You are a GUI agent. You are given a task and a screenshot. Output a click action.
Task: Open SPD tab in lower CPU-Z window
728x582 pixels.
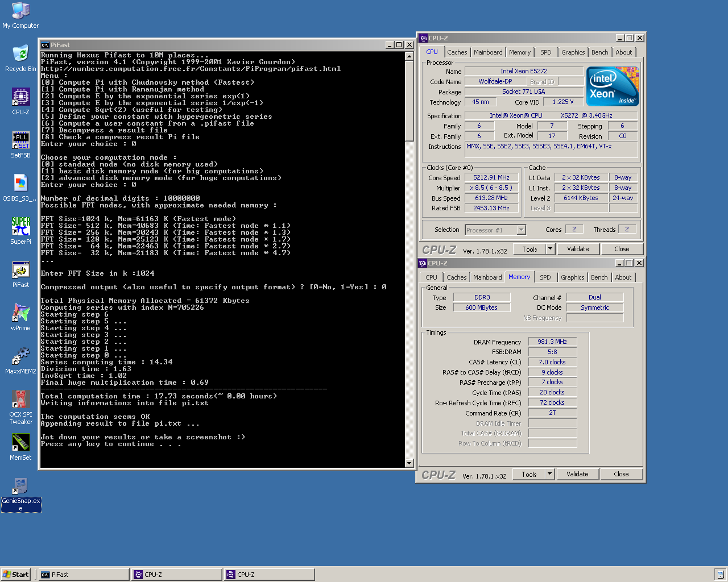(545, 277)
